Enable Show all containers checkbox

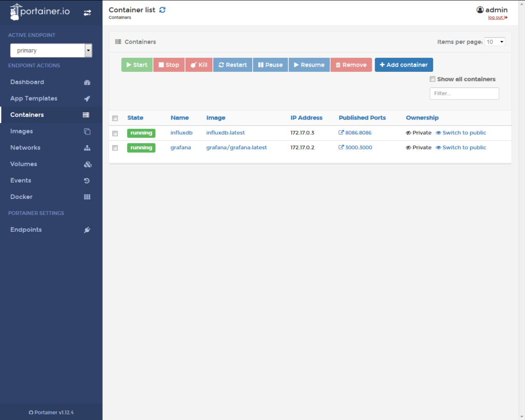433,79
